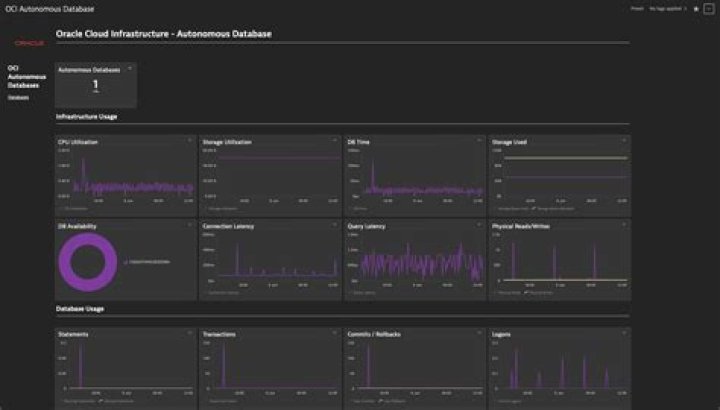Click the dashboard title Oracle Cloud Infrastructure
This screenshot has width=720, height=410.
pos(163,34)
